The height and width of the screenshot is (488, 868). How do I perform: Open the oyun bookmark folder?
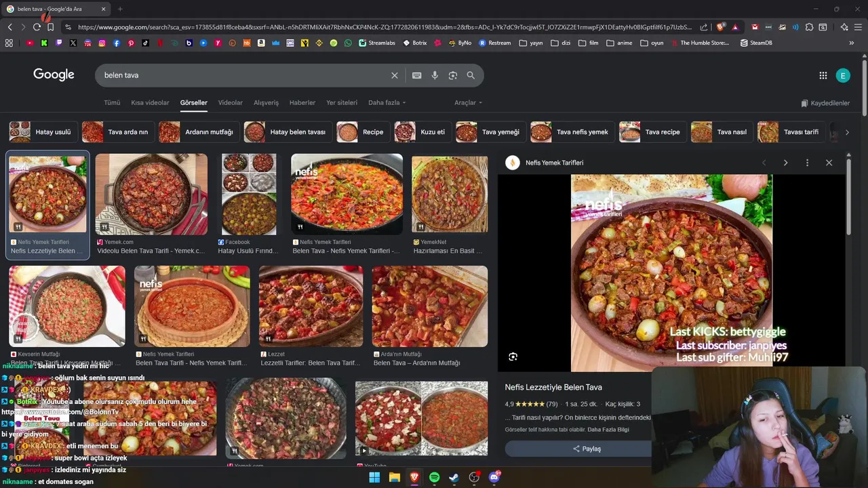tap(652, 43)
